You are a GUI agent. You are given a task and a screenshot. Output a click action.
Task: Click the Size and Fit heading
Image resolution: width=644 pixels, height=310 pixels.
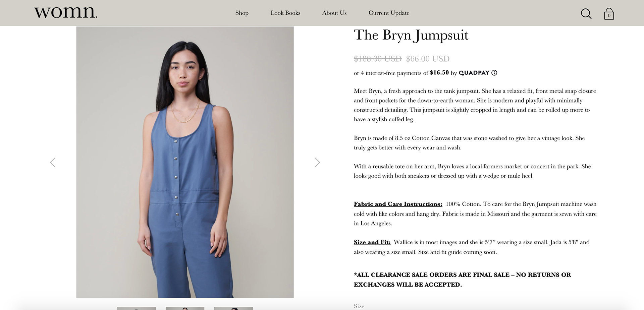372,242
